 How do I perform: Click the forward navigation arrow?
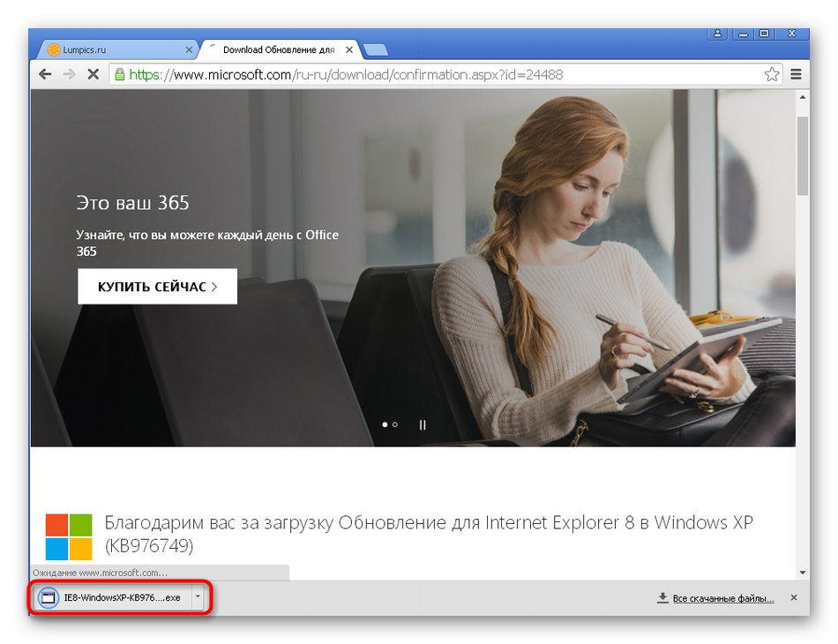[x=69, y=74]
